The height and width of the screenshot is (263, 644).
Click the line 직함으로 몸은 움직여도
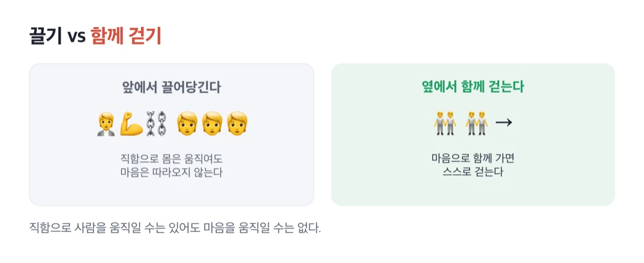[171, 159]
